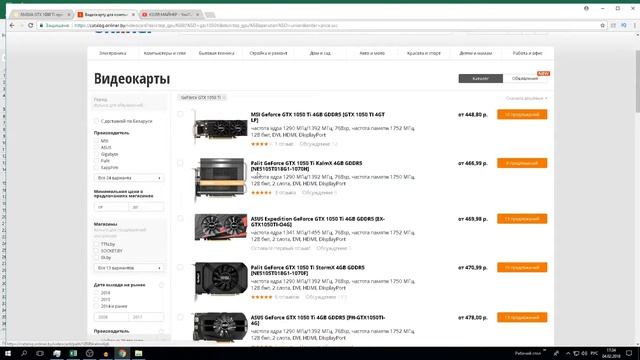This screenshot has height=360, width=640.
Task: Click the secure padlock icon in address bar
Action: [x=41, y=25]
